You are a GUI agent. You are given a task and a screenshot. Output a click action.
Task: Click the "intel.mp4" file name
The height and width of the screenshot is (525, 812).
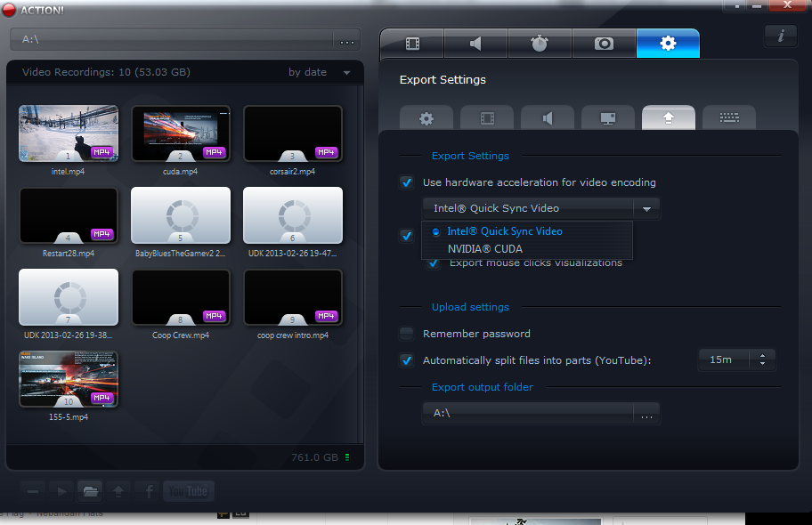coord(68,172)
